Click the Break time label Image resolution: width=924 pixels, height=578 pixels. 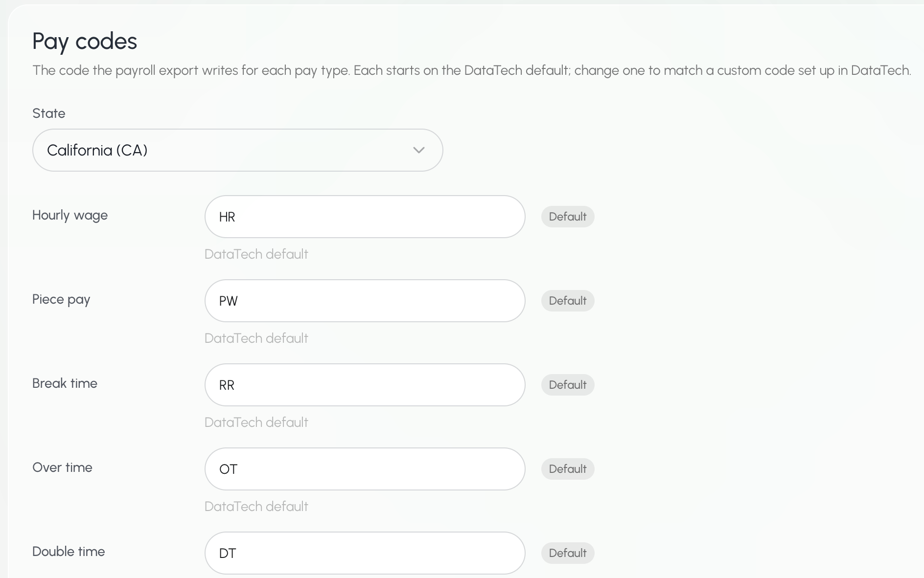65,383
